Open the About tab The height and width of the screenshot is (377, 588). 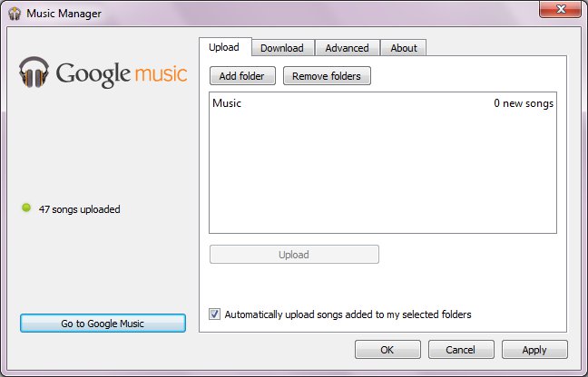404,48
